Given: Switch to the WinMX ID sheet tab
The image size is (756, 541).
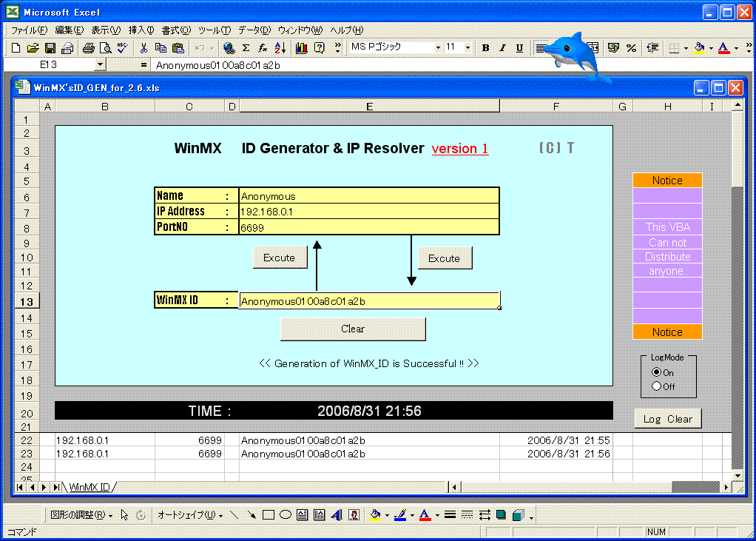Looking at the screenshot, I should click(x=90, y=487).
